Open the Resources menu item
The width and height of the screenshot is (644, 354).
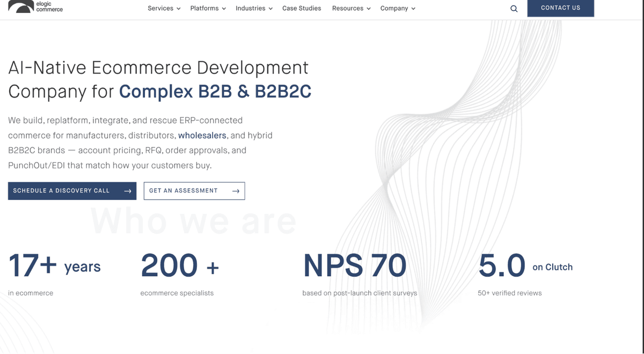pos(352,9)
